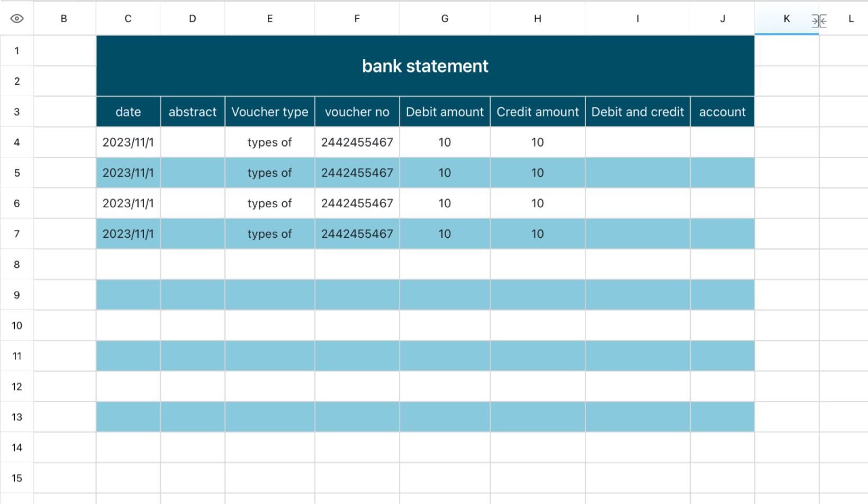Click the 'voucher no' header cell
This screenshot has width=868, height=504.
point(357,112)
